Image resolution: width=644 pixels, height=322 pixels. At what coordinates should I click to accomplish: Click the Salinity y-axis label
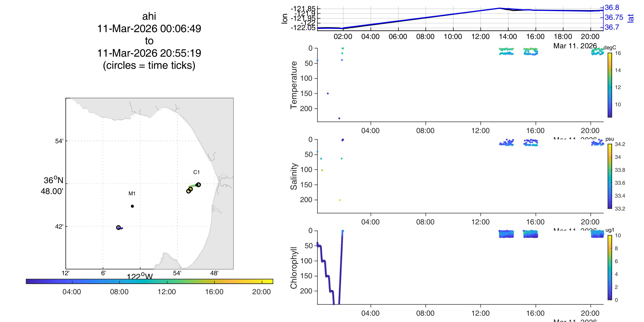tap(294, 176)
